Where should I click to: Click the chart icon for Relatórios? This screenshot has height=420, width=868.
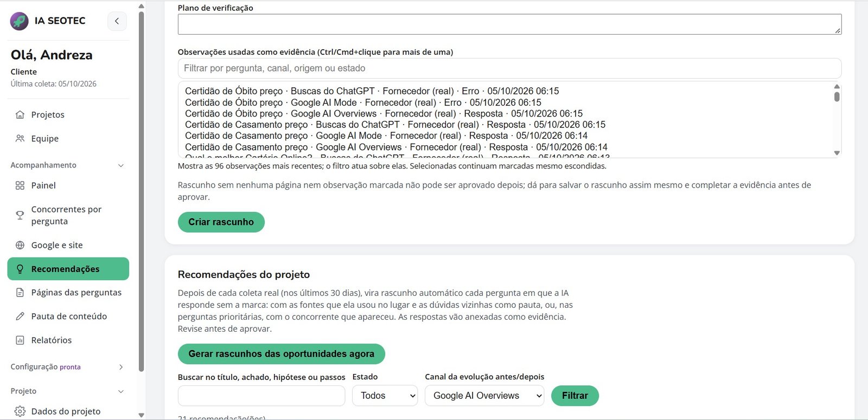tap(20, 340)
